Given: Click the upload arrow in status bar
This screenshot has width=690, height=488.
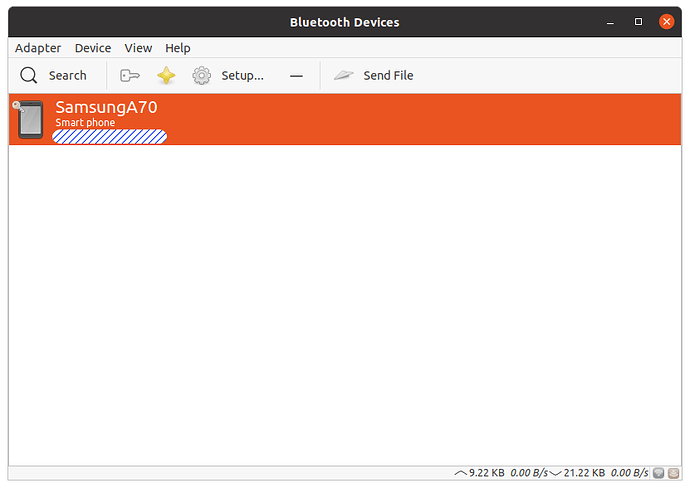Looking at the screenshot, I should (461, 473).
